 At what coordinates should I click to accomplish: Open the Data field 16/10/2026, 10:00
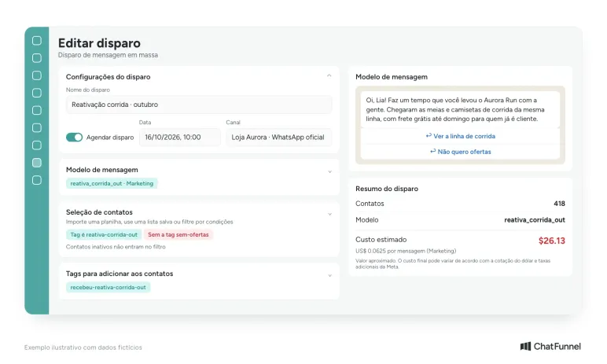pos(180,137)
